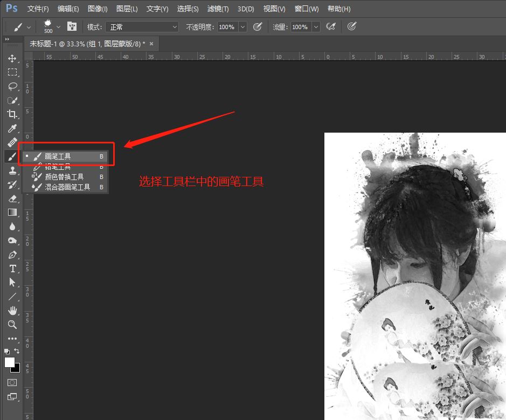Toggle pressure control for brush size
This screenshot has height=420, width=506.
tap(352, 26)
